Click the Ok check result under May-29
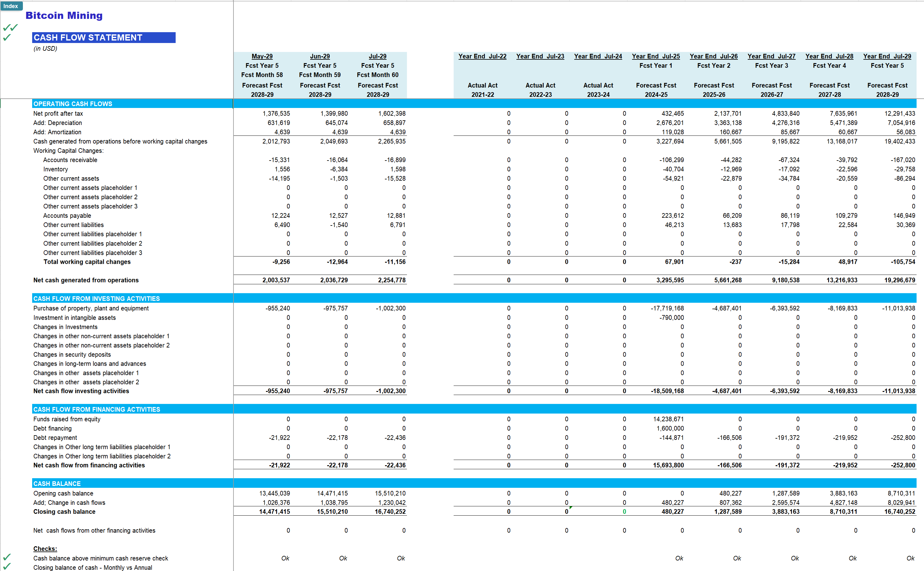This screenshot has height=571, width=924. [285, 558]
